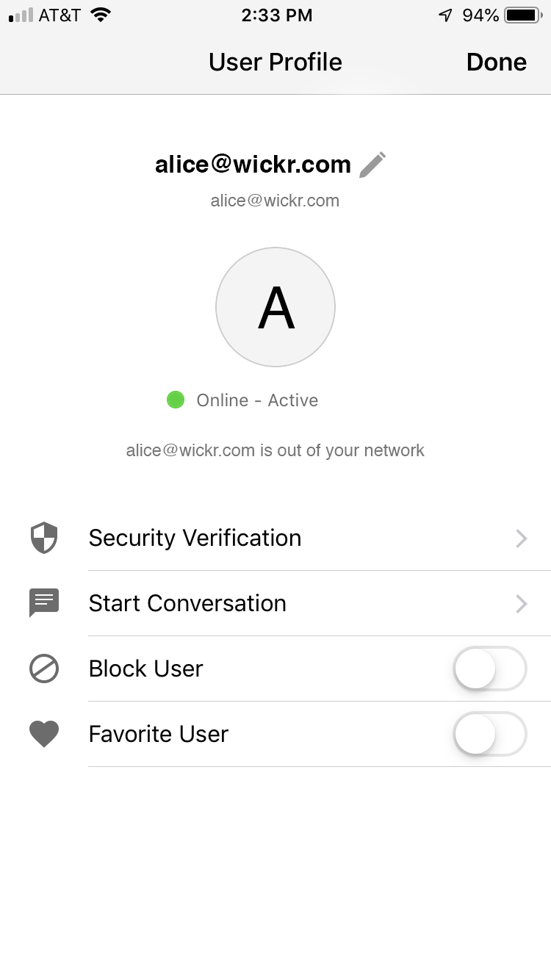
Task: Tap the Online - Active status text
Action: click(257, 400)
